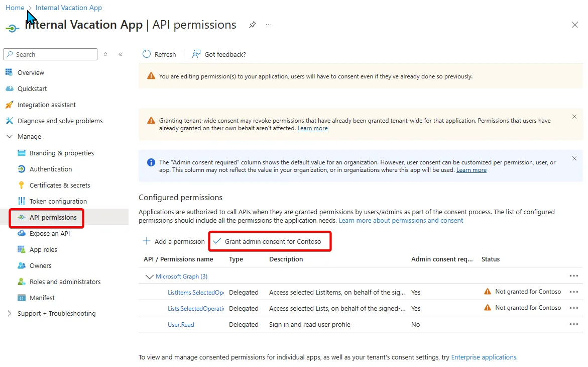Dismiss the tenant-wide consent warning banner
Viewport: 588px width, 367px height.
pyautogui.click(x=574, y=117)
